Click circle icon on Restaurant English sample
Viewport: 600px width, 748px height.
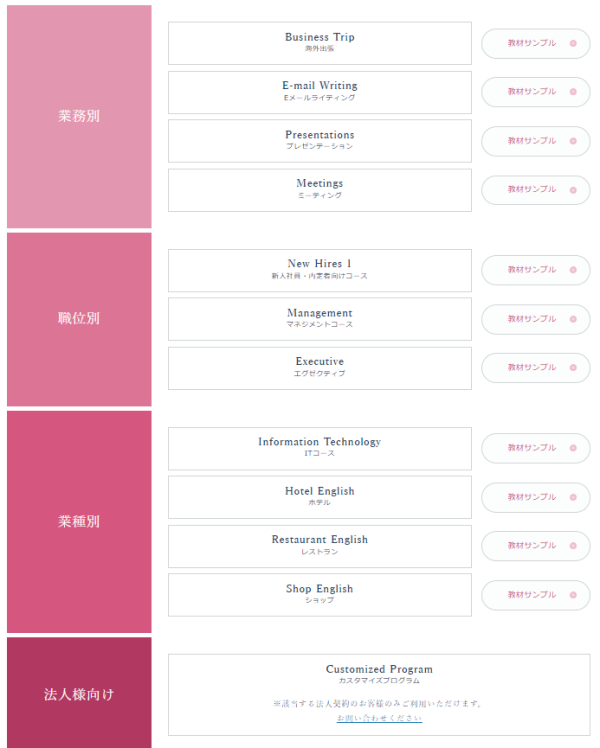click(x=573, y=546)
